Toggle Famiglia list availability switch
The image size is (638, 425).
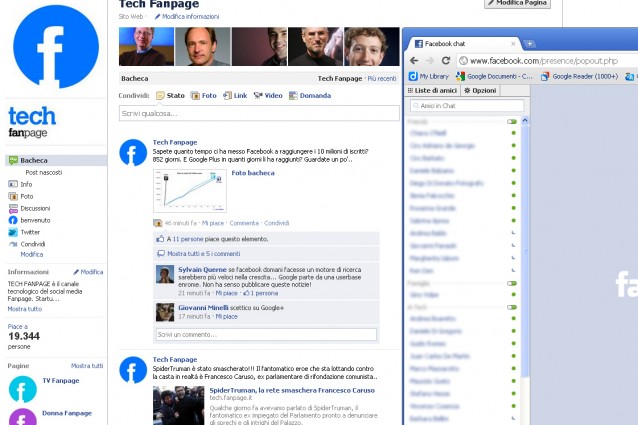pyautogui.click(x=512, y=283)
